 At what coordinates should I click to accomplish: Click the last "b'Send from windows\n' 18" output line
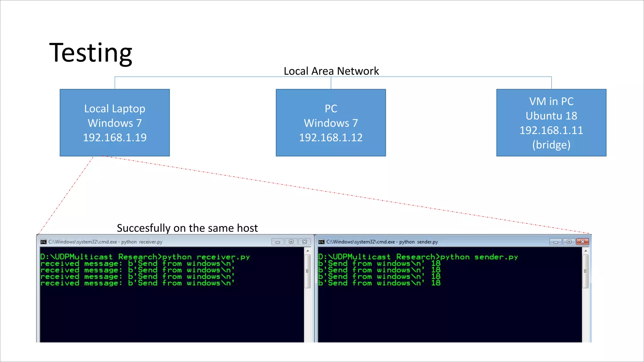pyautogui.click(x=379, y=283)
